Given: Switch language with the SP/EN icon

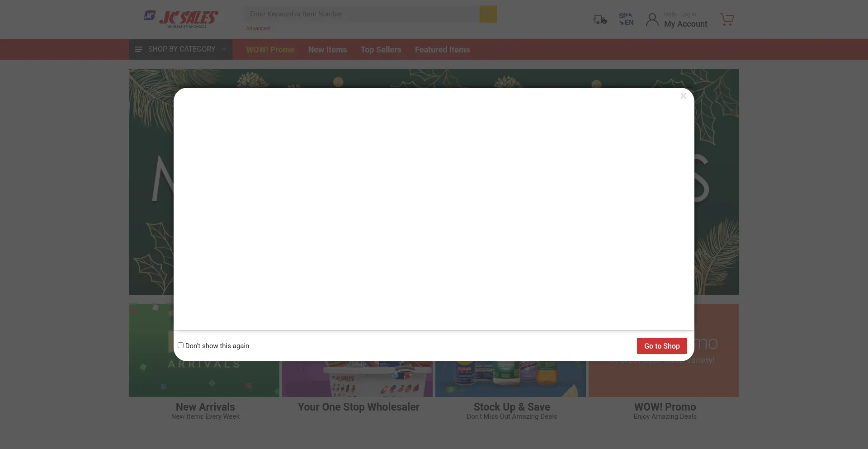Looking at the screenshot, I should [626, 19].
